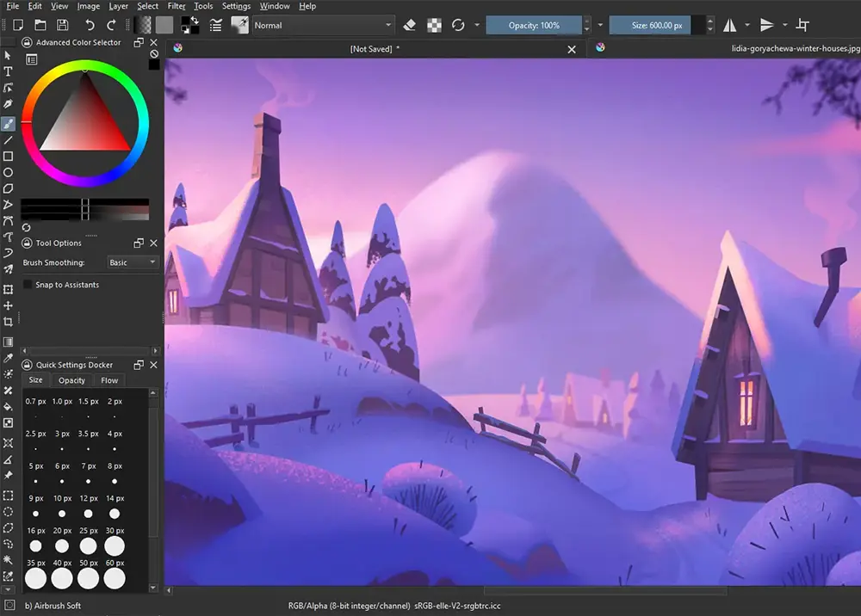Select the Multibrush tool
The width and height of the screenshot is (861, 616).
(x=8, y=268)
